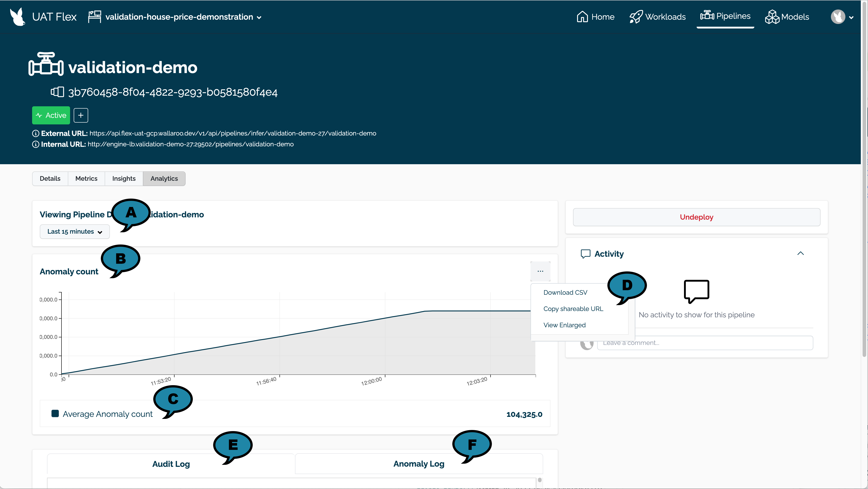The width and height of the screenshot is (868, 489).
Task: Switch to the Metrics tab
Action: tap(86, 178)
